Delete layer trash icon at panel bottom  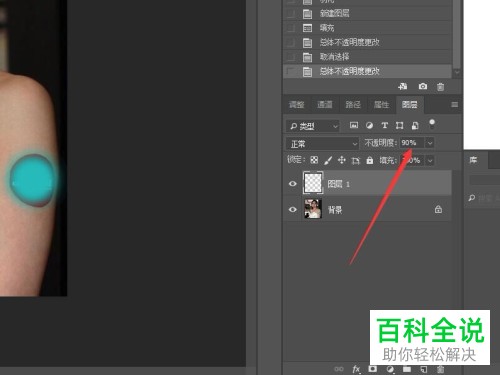tap(440, 369)
